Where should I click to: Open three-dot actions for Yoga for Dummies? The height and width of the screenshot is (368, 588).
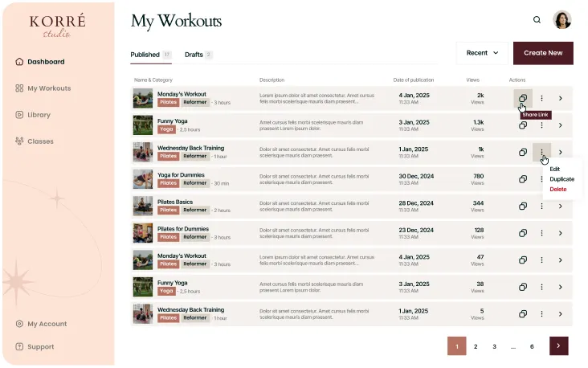click(x=541, y=179)
